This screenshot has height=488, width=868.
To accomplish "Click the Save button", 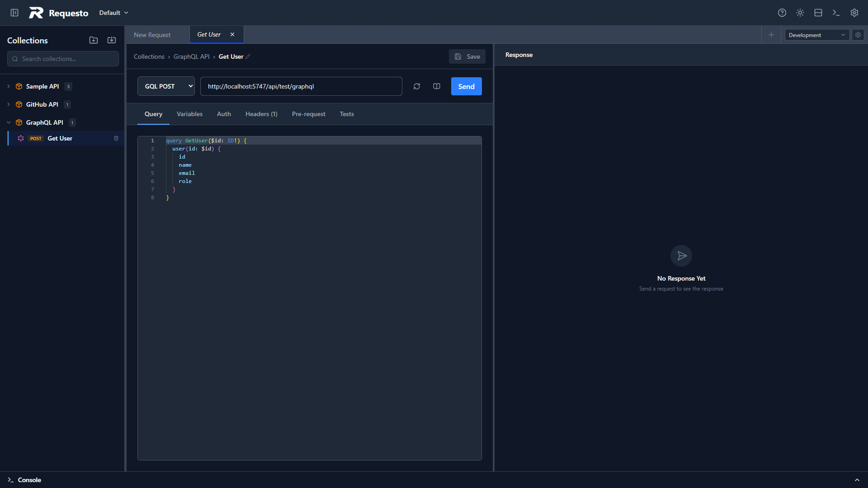I will tap(467, 56).
